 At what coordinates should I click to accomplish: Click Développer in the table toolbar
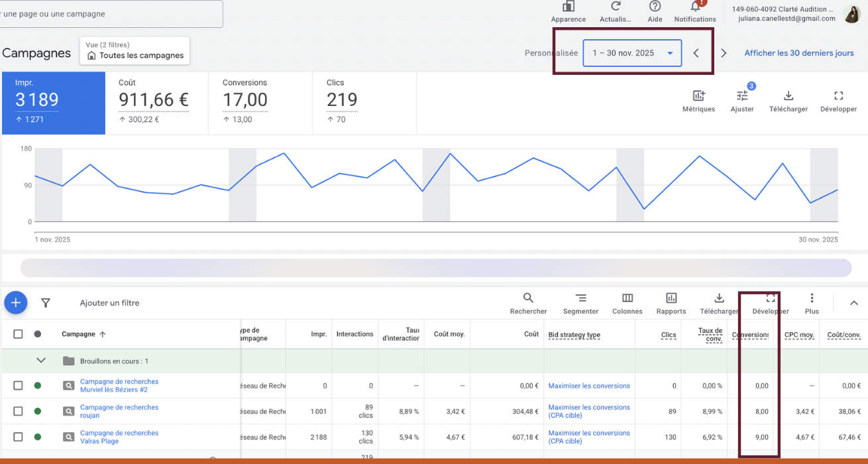pos(771,298)
